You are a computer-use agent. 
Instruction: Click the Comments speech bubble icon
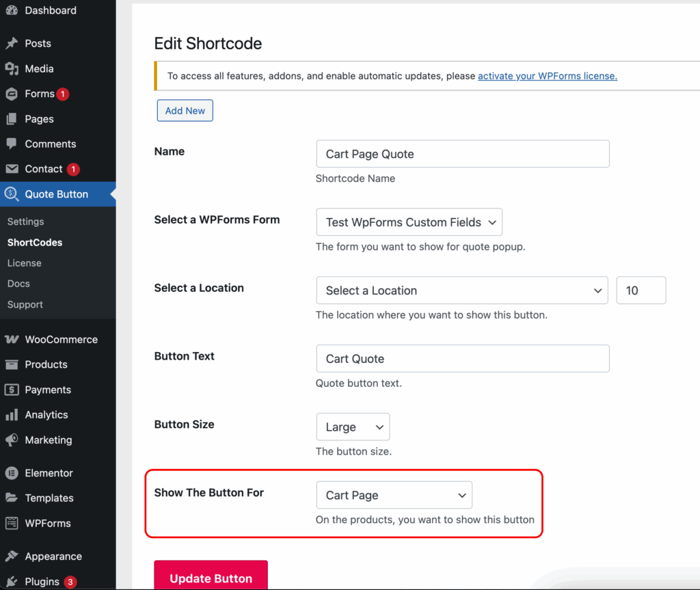click(12, 144)
